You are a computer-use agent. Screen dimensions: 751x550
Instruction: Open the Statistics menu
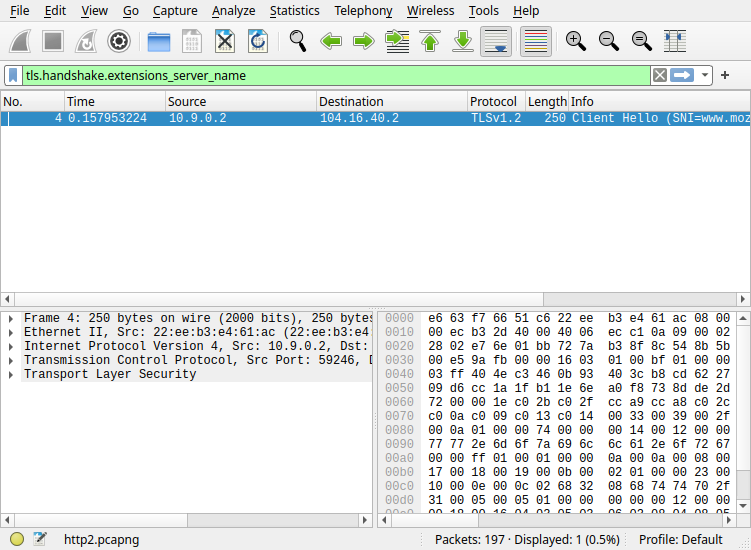pyautogui.click(x=295, y=11)
